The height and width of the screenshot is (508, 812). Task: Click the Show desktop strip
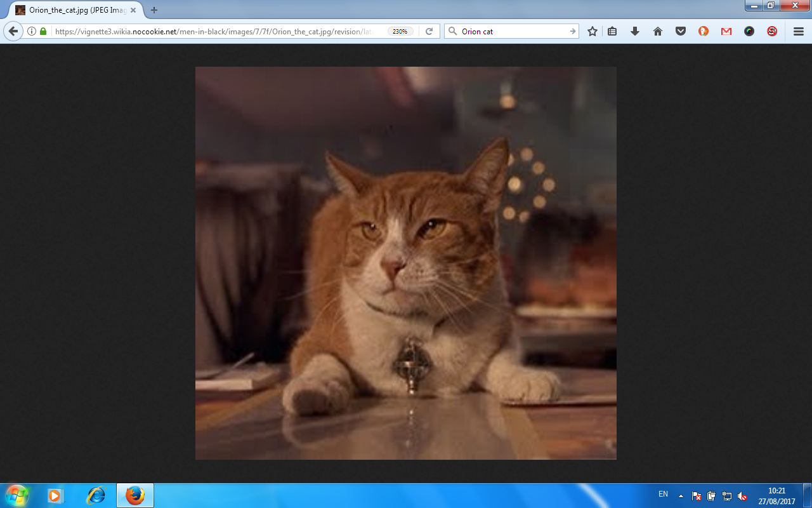pos(807,495)
